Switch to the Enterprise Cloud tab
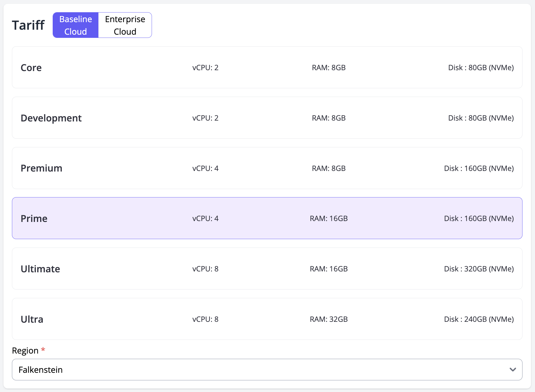535x392 pixels. point(125,25)
